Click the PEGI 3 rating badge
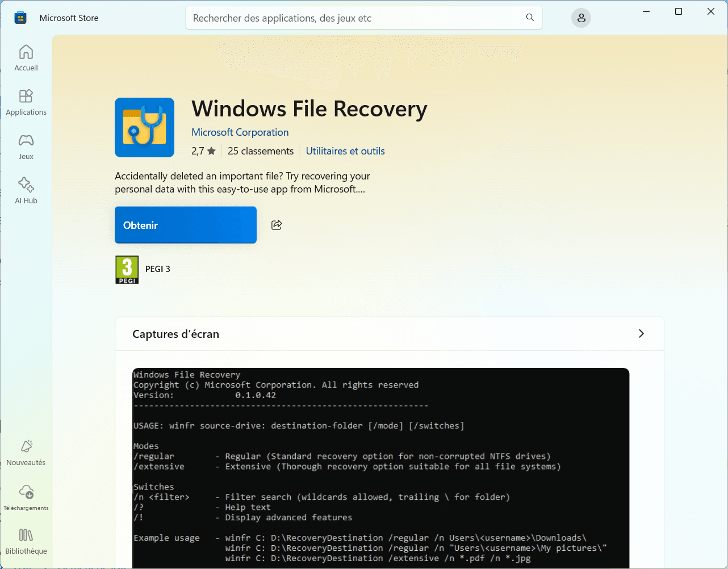 (127, 270)
